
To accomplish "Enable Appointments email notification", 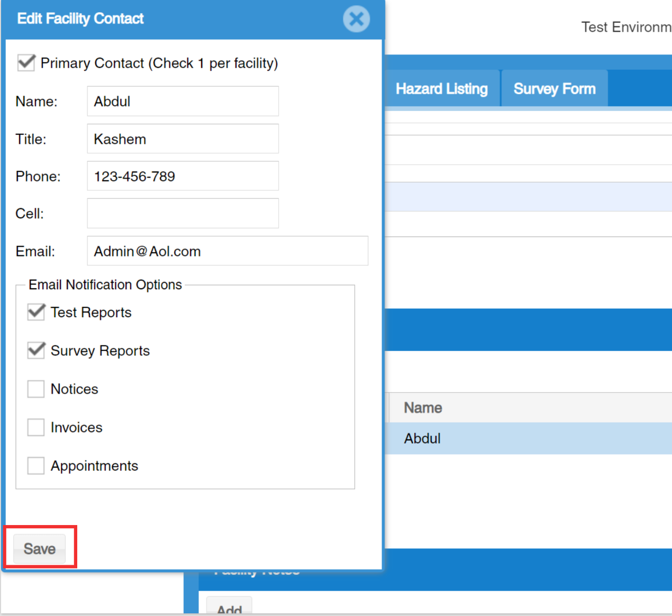I will [36, 465].
